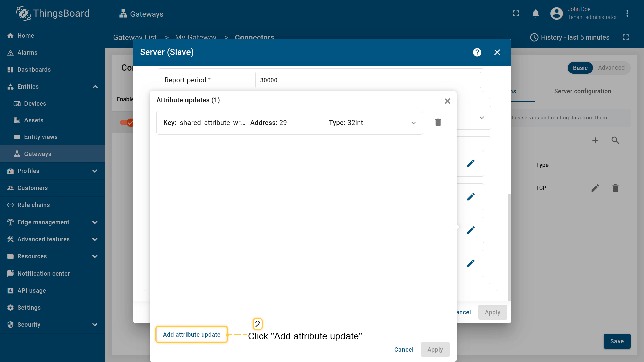This screenshot has width=644, height=362.
Task: Click the Report period input field
Action: tap(368, 80)
